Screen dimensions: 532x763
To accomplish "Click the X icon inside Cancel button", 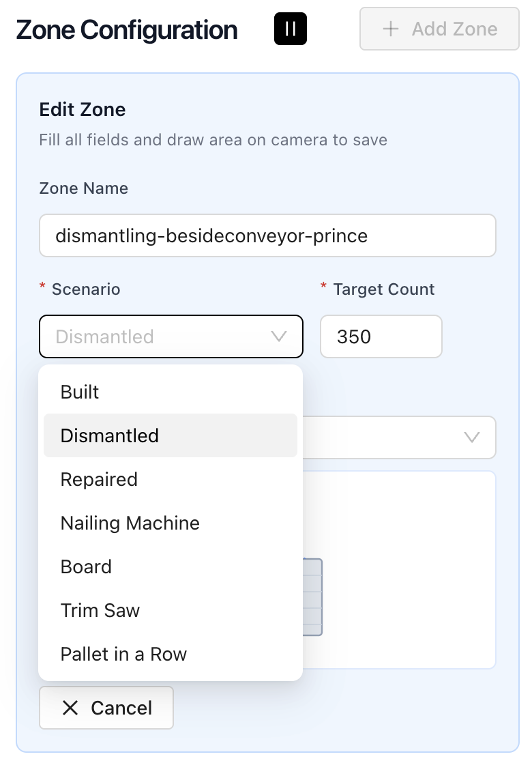I will coord(70,708).
